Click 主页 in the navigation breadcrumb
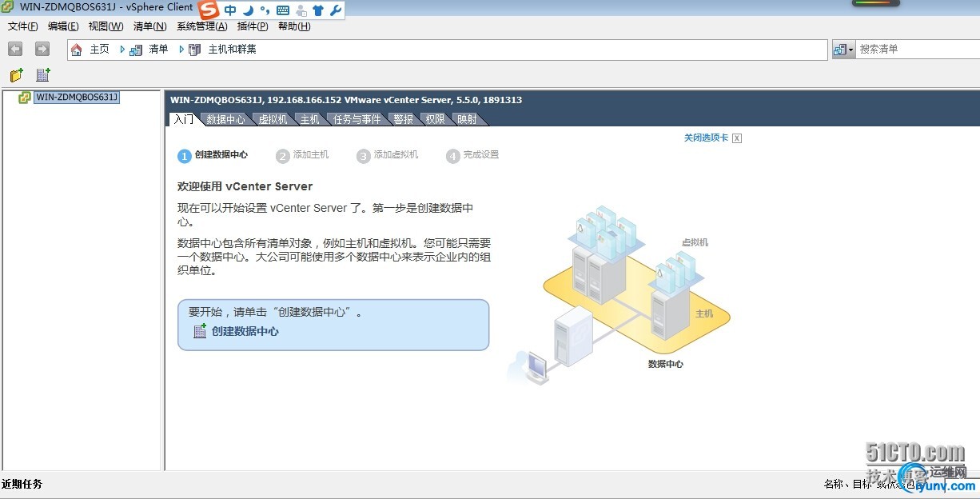The height and width of the screenshot is (499, 980). (99, 50)
